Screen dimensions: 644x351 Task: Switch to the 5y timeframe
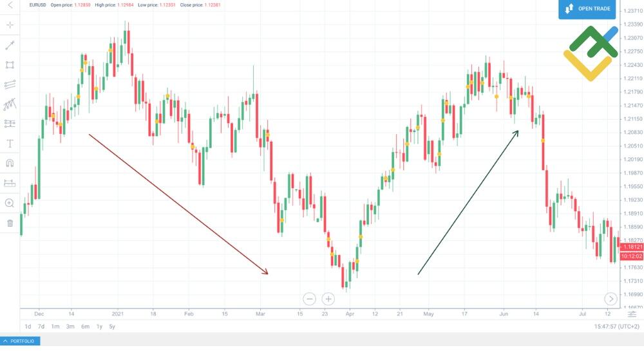point(112,327)
